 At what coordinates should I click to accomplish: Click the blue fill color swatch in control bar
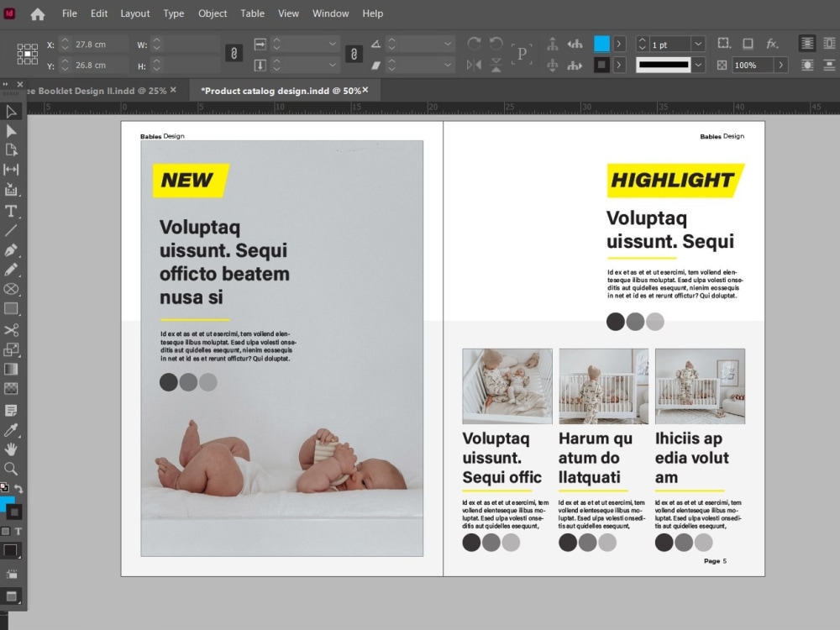coord(601,44)
